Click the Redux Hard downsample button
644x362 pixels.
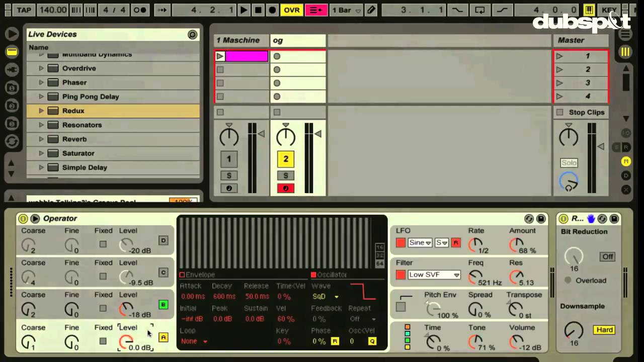click(604, 330)
